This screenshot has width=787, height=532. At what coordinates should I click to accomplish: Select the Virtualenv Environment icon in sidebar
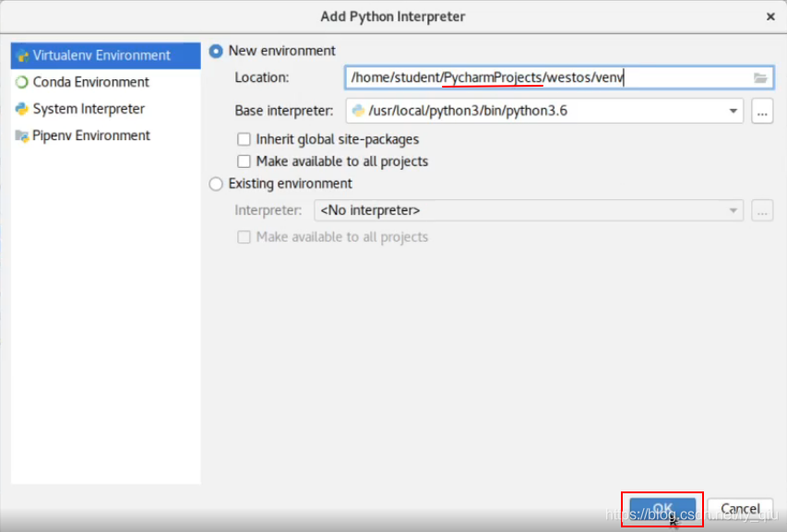point(22,55)
